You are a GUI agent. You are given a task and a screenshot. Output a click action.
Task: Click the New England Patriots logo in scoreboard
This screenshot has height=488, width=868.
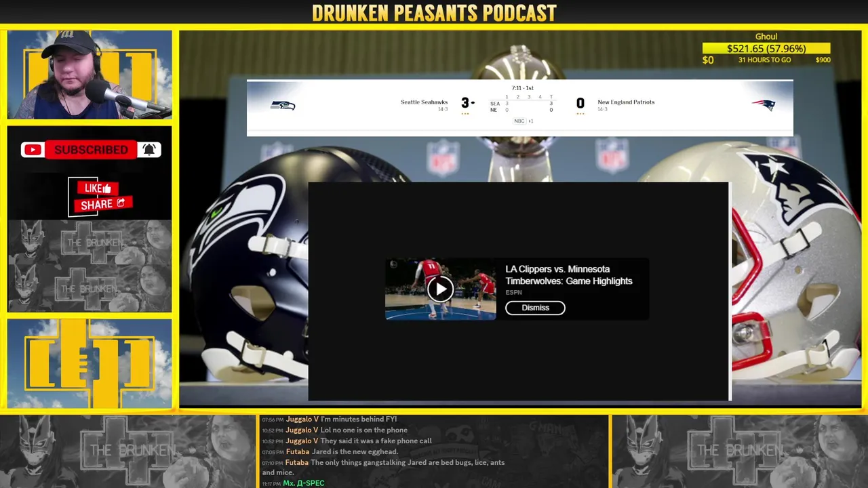pos(763,105)
